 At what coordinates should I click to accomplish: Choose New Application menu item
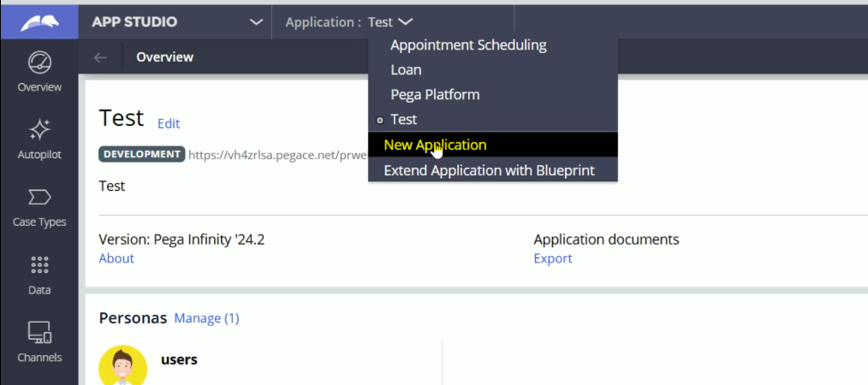point(493,145)
